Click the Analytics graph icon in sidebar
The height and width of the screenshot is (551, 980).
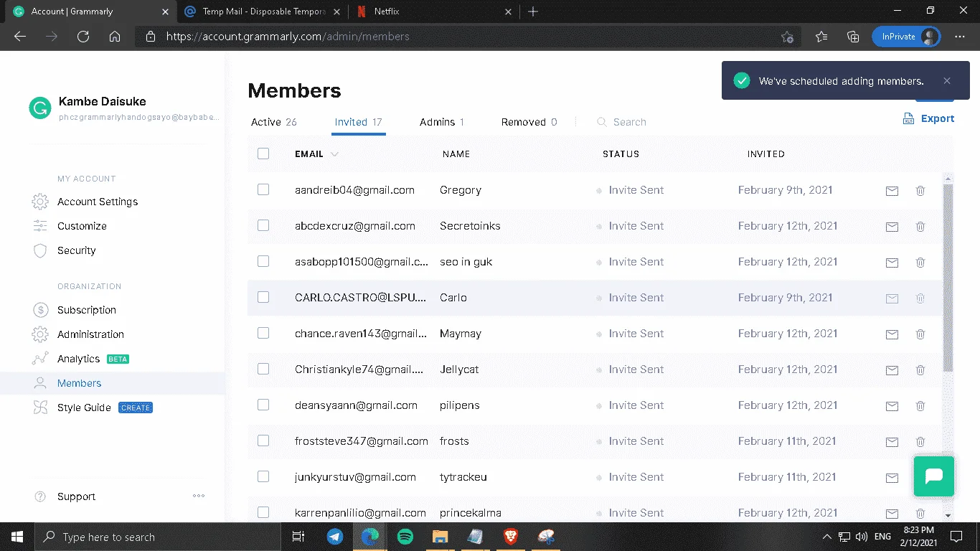point(41,359)
